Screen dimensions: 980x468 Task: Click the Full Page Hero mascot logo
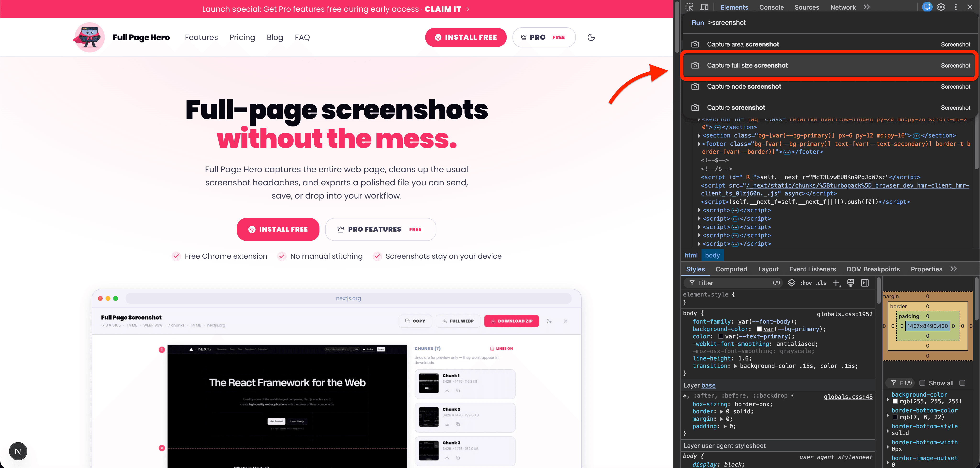[89, 37]
